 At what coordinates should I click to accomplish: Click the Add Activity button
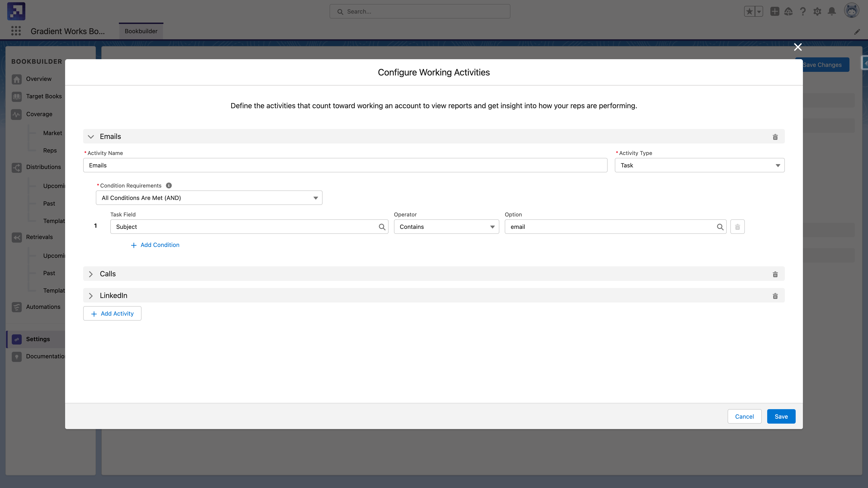click(112, 314)
